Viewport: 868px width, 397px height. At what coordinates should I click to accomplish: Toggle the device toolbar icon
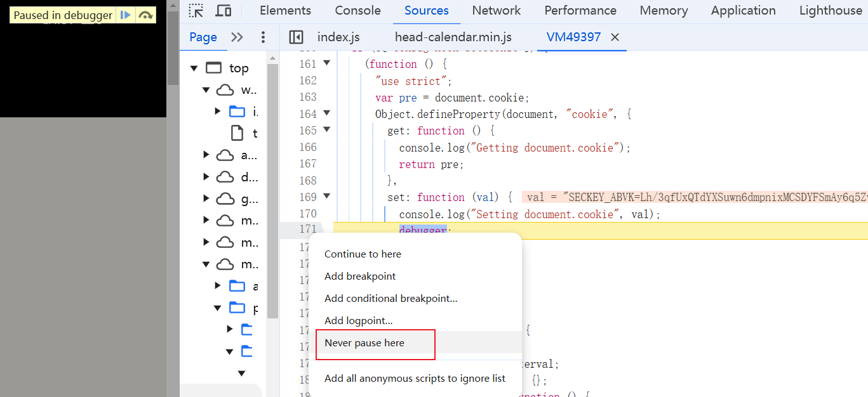(224, 11)
